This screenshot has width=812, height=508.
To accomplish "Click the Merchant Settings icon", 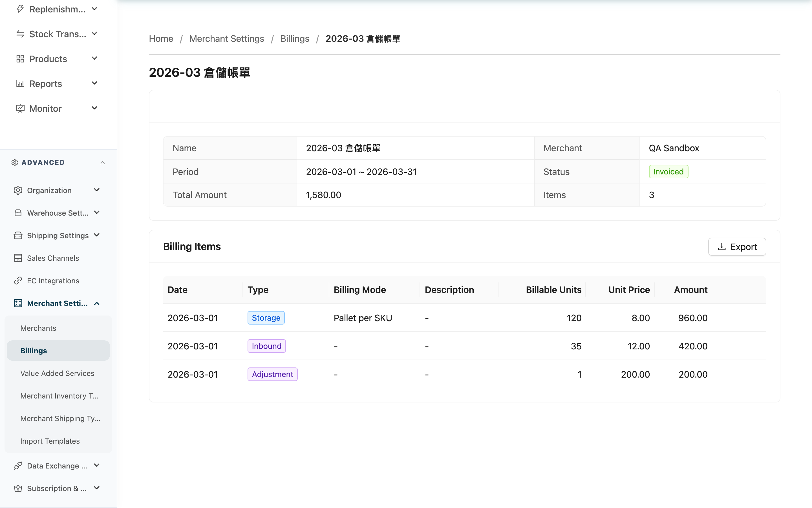I will (x=18, y=303).
